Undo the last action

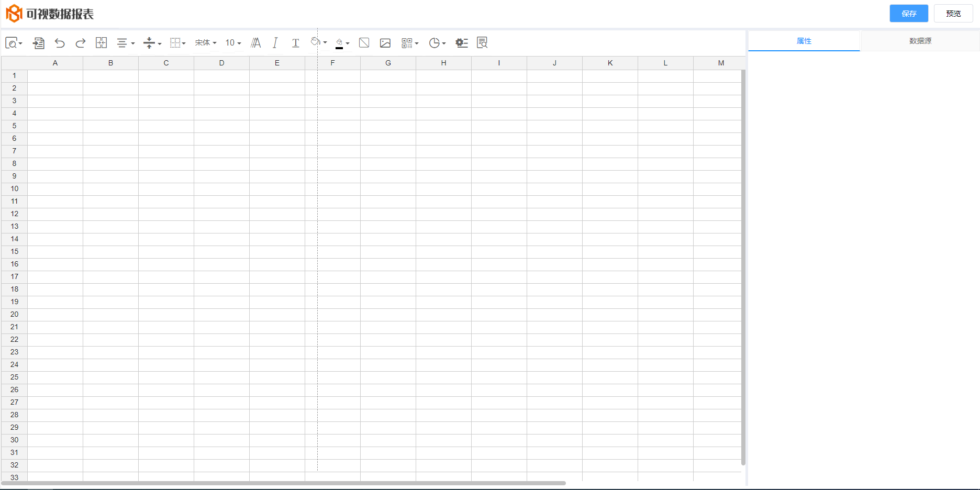[60, 43]
